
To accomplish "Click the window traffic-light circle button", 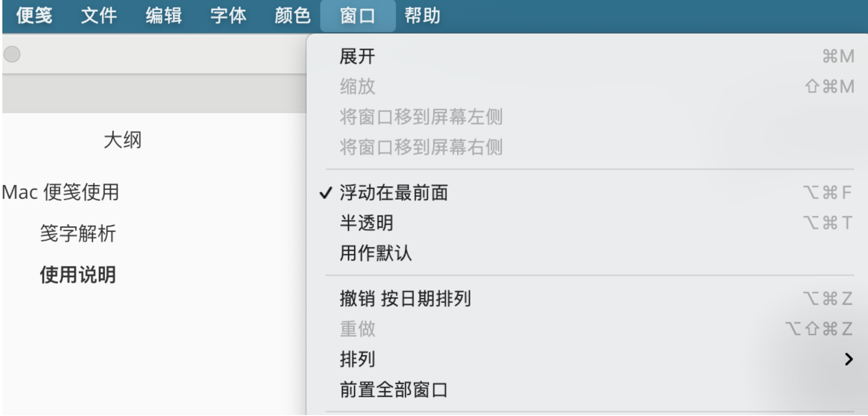I will (12, 54).
